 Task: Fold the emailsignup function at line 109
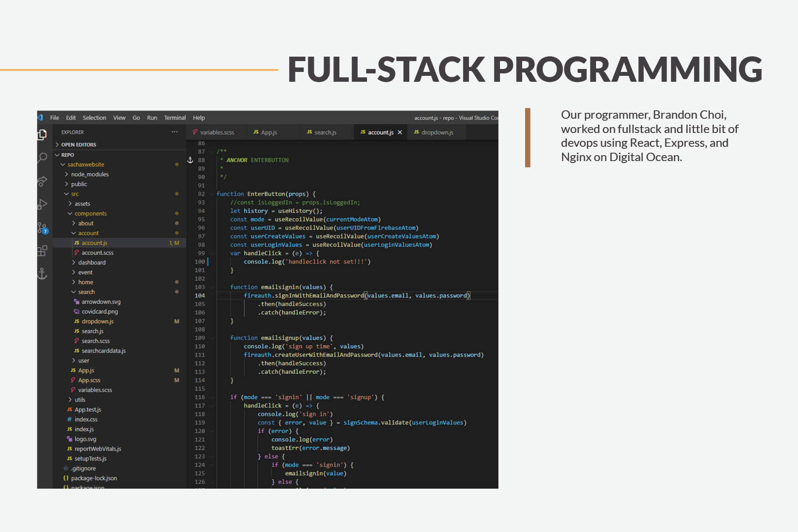pyautogui.click(x=212, y=338)
